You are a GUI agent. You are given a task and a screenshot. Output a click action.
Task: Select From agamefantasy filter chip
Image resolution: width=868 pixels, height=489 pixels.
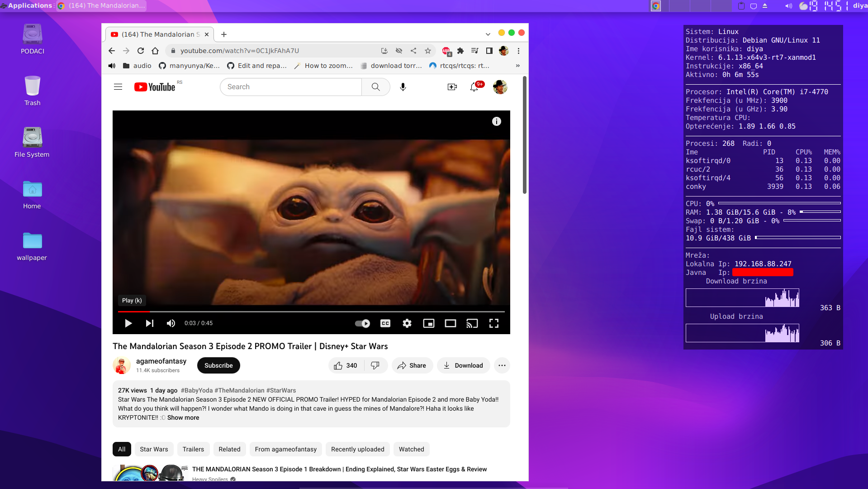[285, 449]
